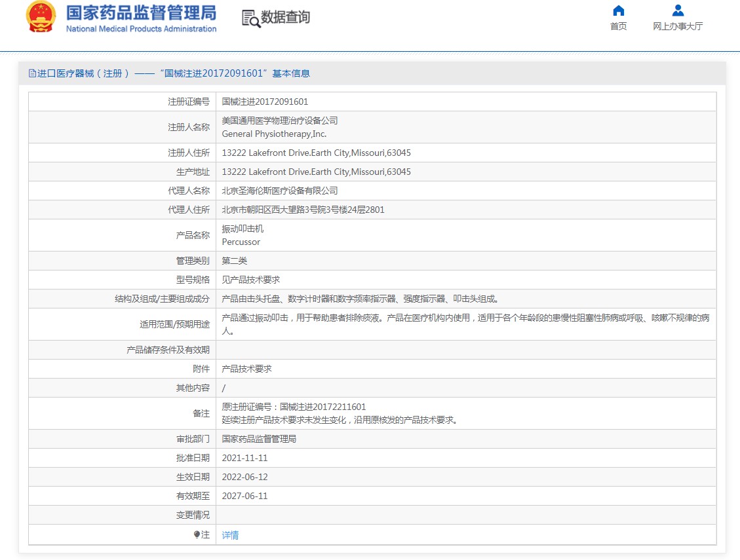
Task: Click the 产品储存条件及有效期 label
Action: (168, 350)
